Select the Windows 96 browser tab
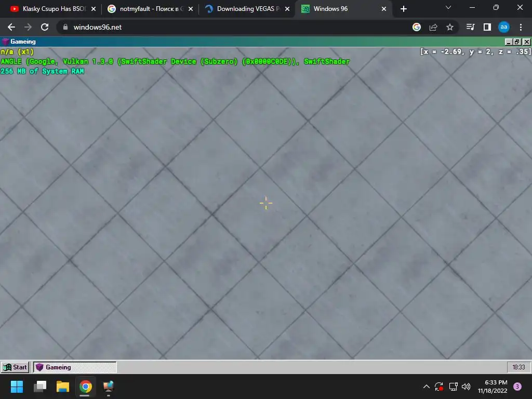This screenshot has height=399, width=532. [343, 9]
